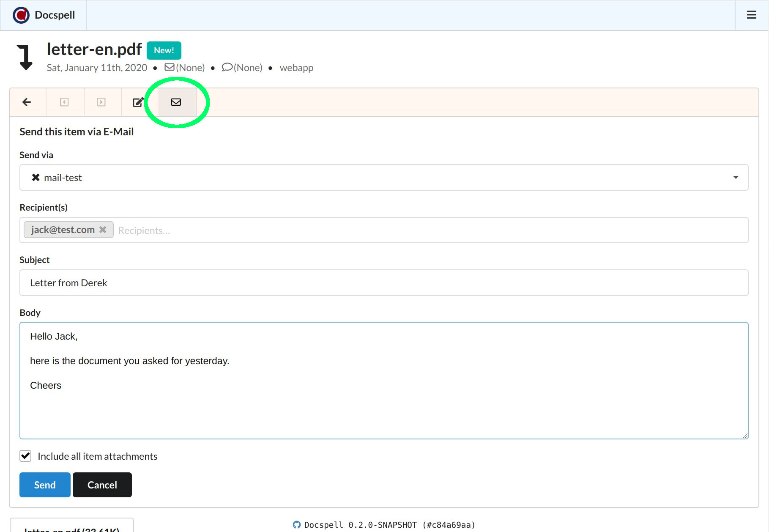Go to previous item in toolbar
Screen dimensions: 769x532
(x=64, y=102)
